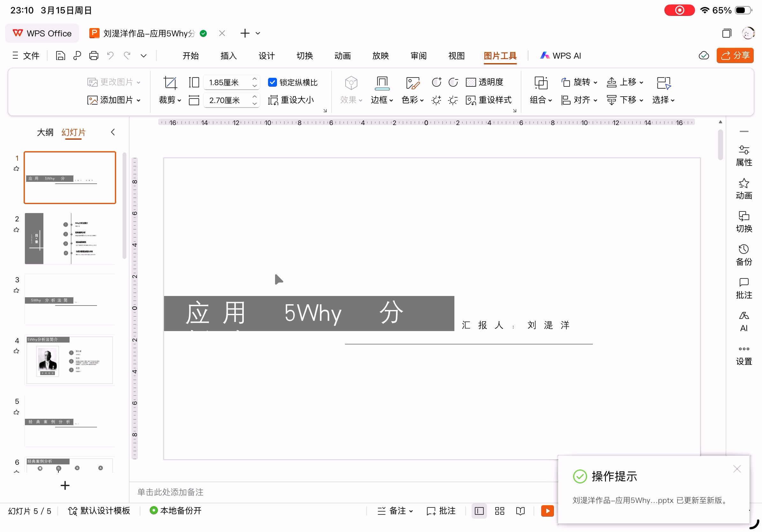Select slide 4 thumbnail with portrait photo
The image size is (762, 532).
click(x=70, y=360)
